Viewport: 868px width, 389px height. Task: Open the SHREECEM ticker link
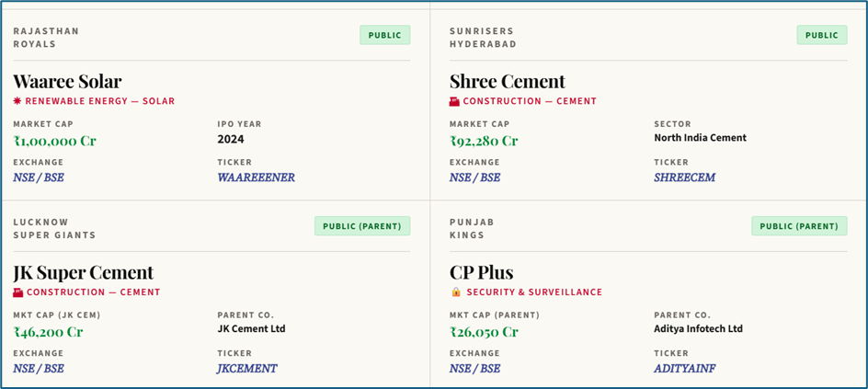point(684,177)
